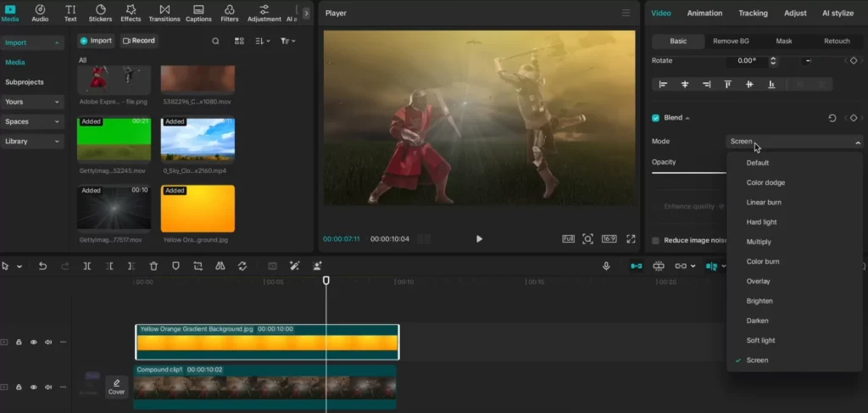This screenshot has height=413, width=868.
Task: Delete right of playhead with trim-right tool
Action: pos(131,266)
